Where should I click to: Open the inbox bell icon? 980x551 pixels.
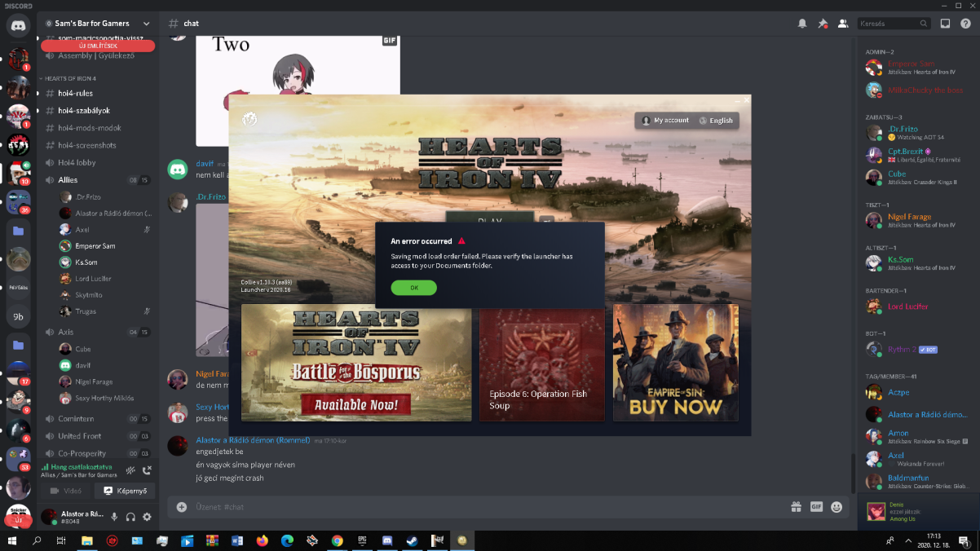point(802,23)
